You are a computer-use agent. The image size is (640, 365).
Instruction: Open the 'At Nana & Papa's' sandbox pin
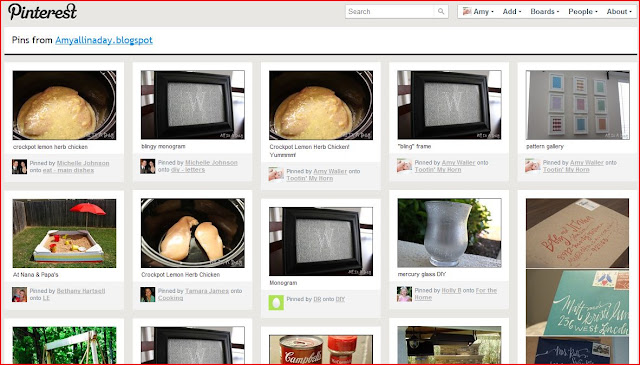[x=64, y=233]
